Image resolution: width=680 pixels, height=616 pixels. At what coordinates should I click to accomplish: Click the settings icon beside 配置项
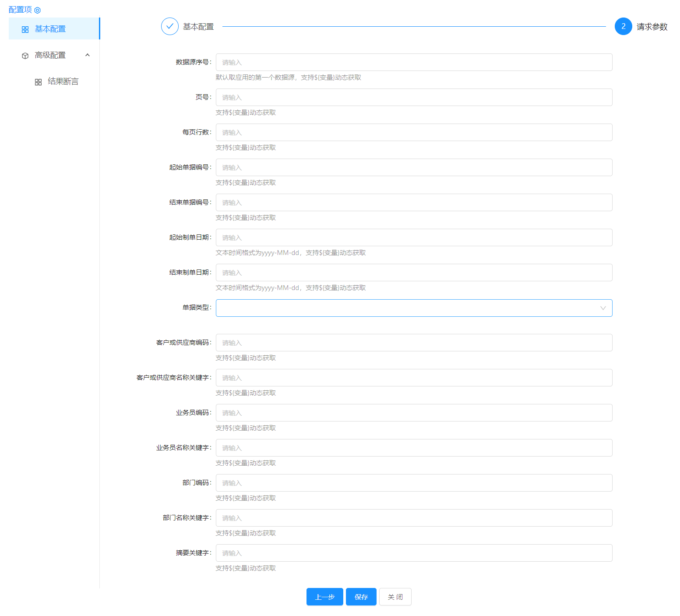38,10
